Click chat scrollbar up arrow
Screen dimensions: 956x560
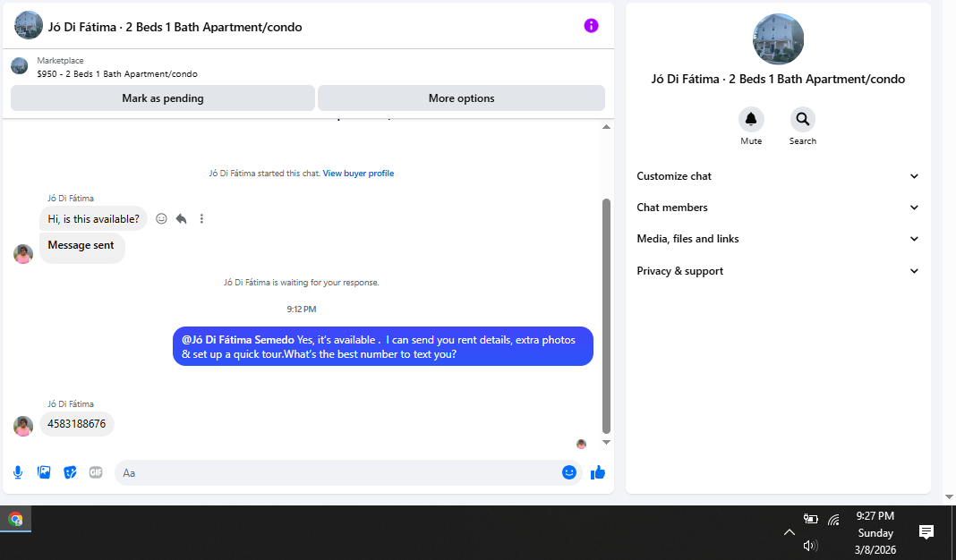pos(606,127)
